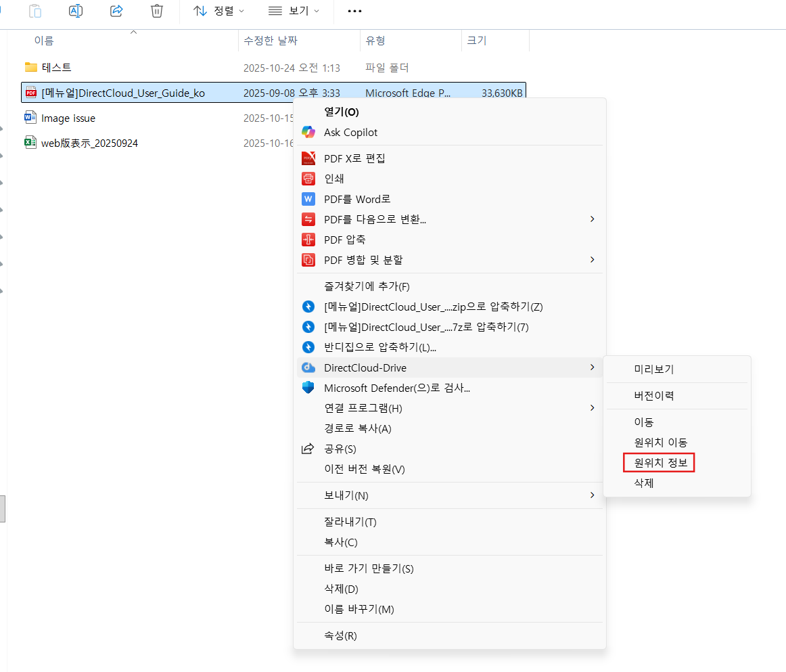The width and height of the screenshot is (786, 672).
Task: Click the Microsoft Defender shield icon
Action: tap(308, 388)
